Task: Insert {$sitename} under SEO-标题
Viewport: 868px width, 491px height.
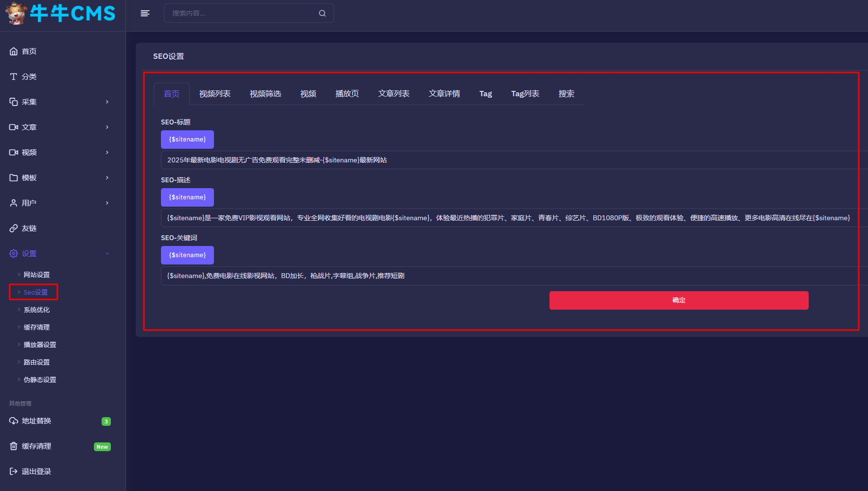Action: 187,140
